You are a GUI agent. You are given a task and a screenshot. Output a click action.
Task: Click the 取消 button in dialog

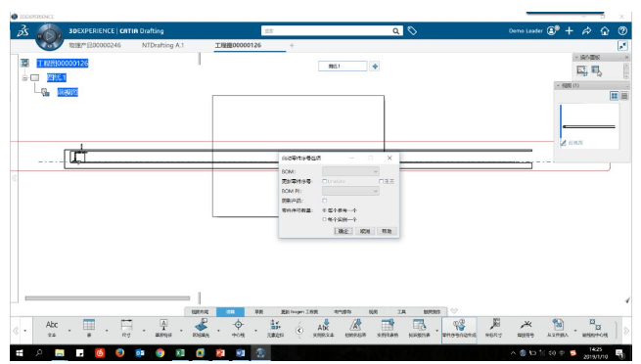tap(365, 231)
